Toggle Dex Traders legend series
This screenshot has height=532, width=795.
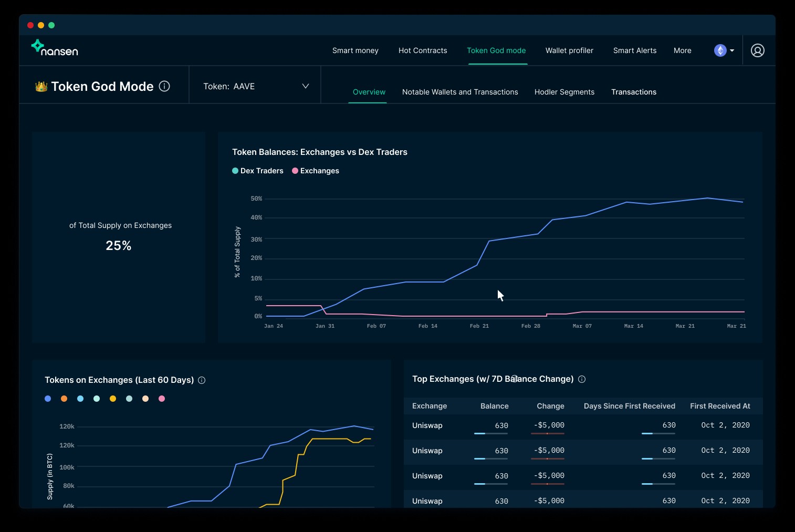pyautogui.click(x=258, y=171)
